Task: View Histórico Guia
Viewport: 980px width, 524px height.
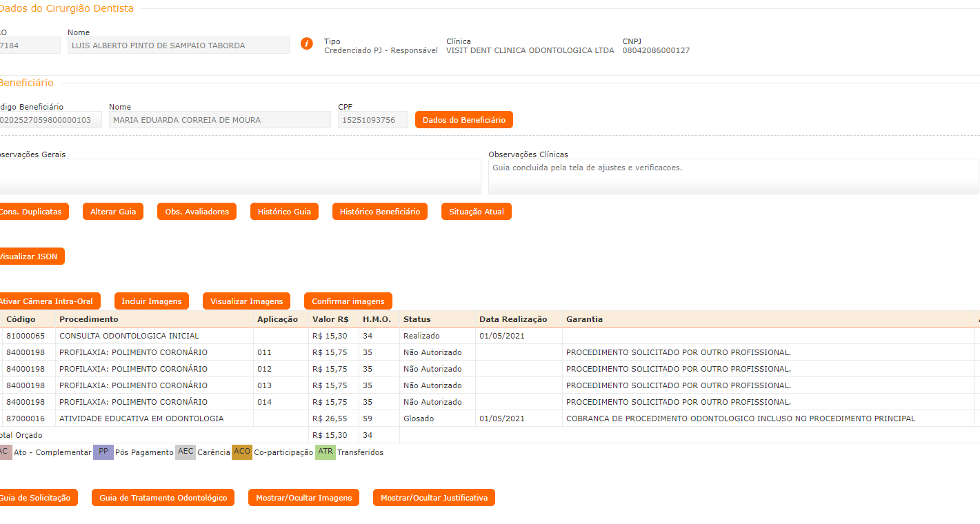Action: [284, 212]
